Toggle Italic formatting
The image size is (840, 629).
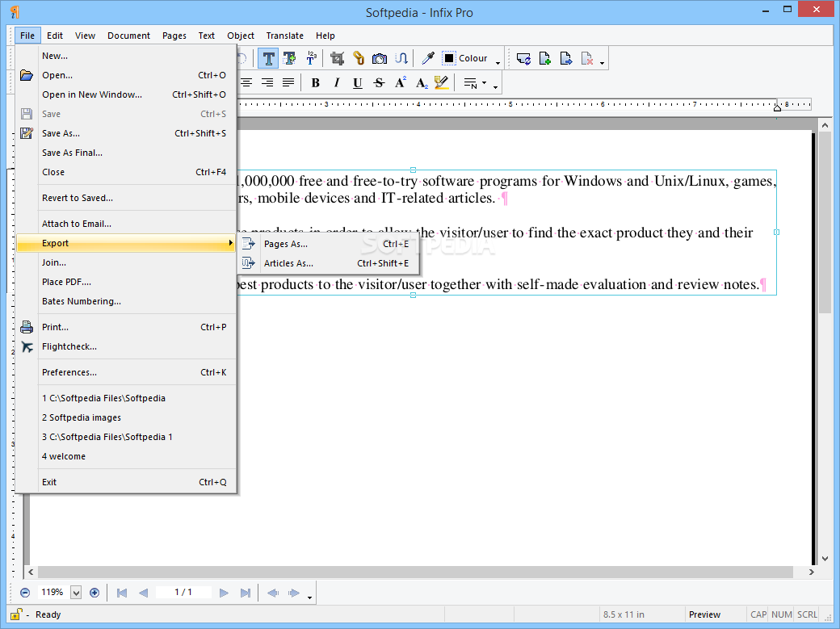(337, 83)
